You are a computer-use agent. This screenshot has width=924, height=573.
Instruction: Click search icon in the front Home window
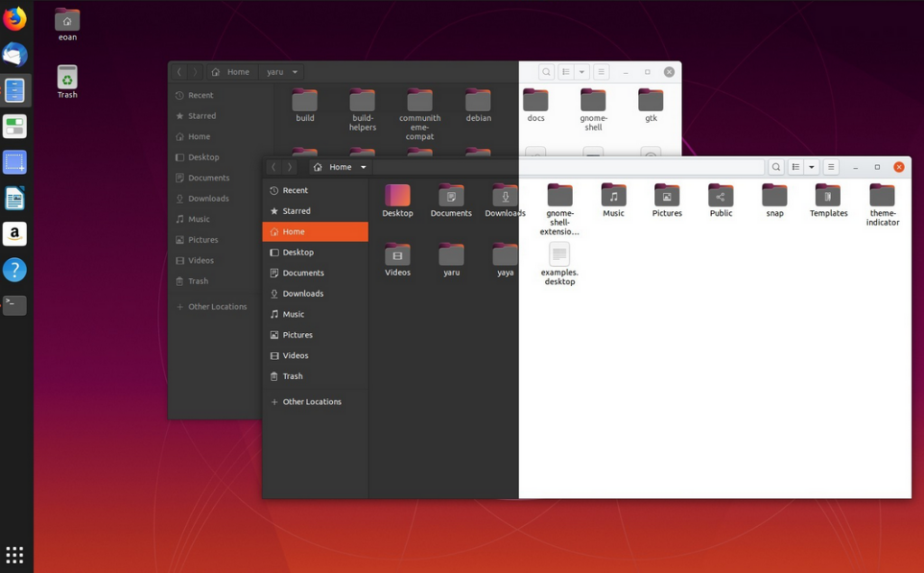pyautogui.click(x=775, y=167)
